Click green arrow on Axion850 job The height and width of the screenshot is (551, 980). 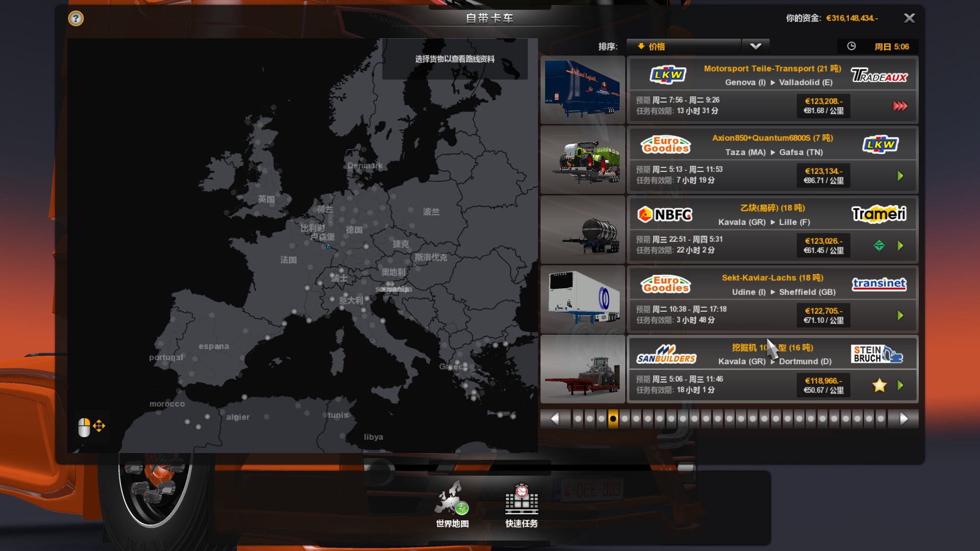(900, 176)
